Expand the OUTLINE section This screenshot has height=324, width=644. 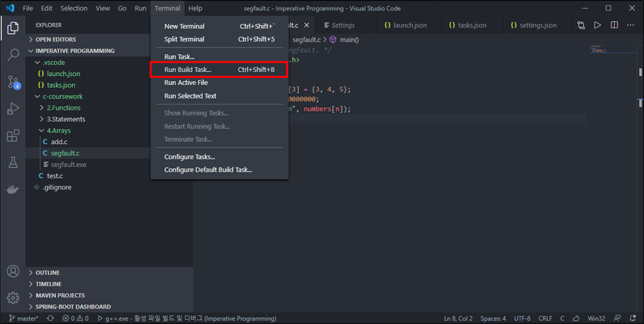(x=109, y=272)
